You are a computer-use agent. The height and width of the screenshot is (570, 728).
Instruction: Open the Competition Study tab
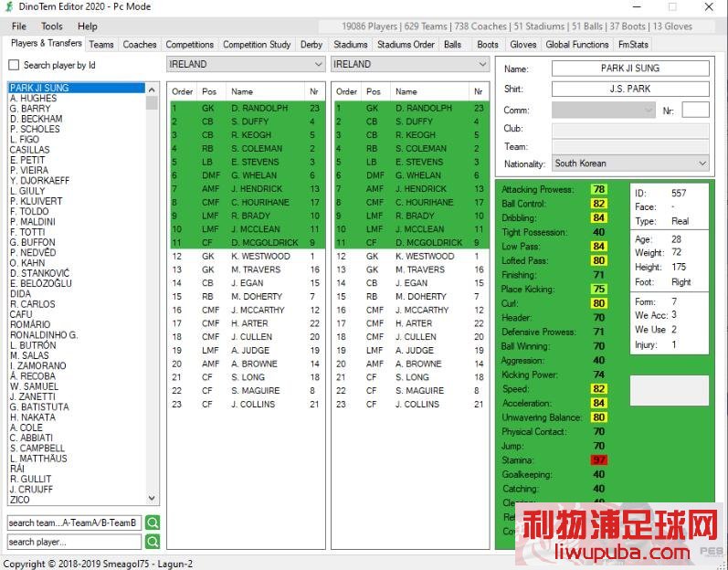257,45
